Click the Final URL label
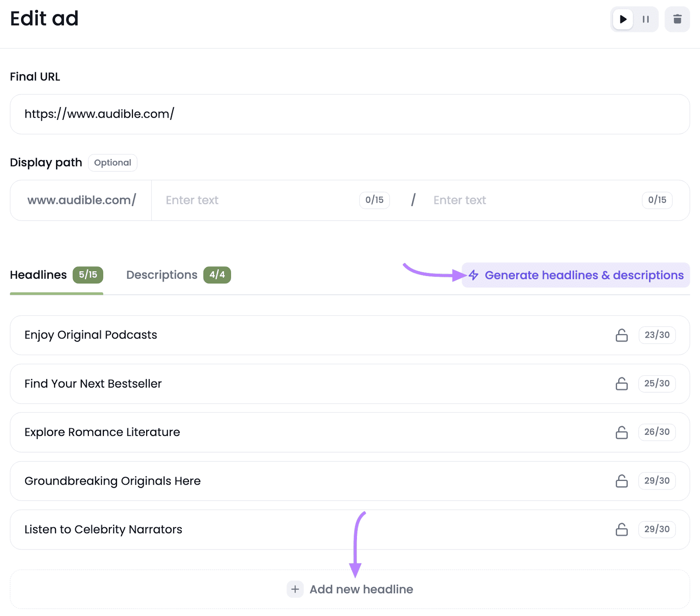The width and height of the screenshot is (700, 616). click(35, 77)
